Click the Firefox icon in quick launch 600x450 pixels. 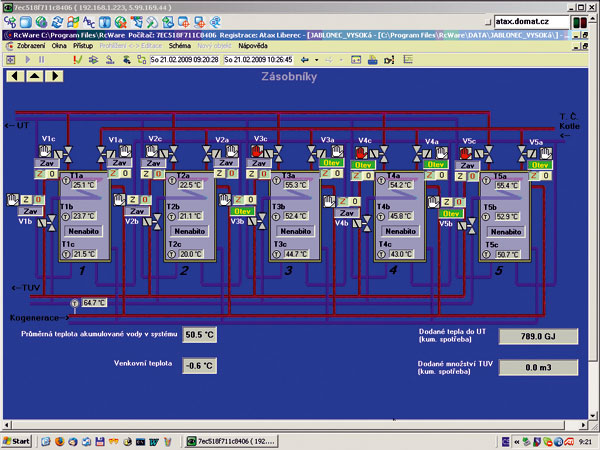point(59,442)
